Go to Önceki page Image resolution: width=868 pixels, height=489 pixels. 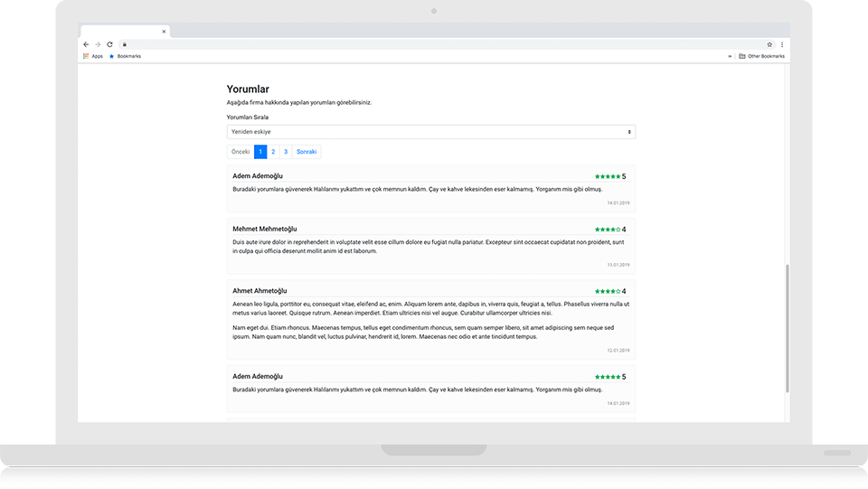tap(241, 152)
